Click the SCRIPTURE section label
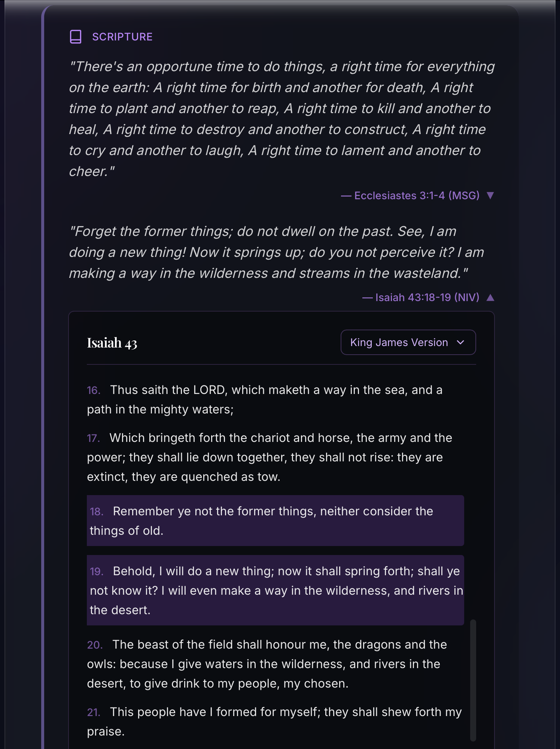560x749 pixels. [122, 37]
